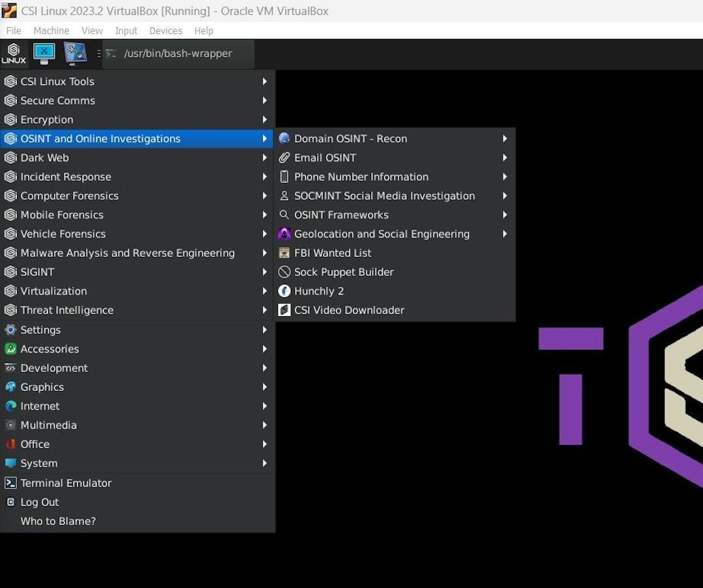Click the Terminal Emulator icon

(10, 483)
